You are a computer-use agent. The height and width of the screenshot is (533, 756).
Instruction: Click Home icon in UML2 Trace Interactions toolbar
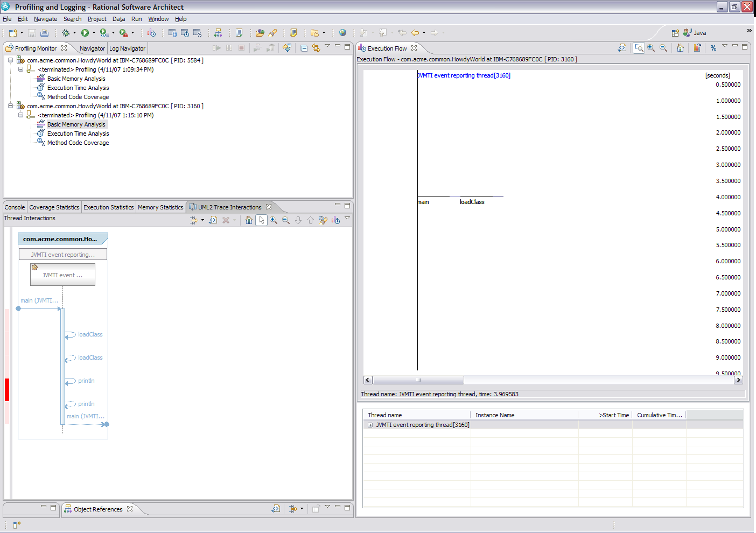click(249, 220)
